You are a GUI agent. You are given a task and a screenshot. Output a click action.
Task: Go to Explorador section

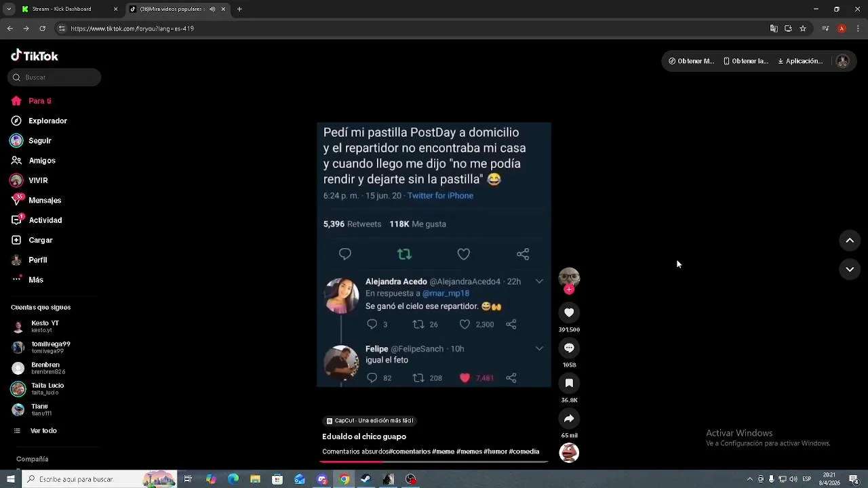(x=39, y=121)
